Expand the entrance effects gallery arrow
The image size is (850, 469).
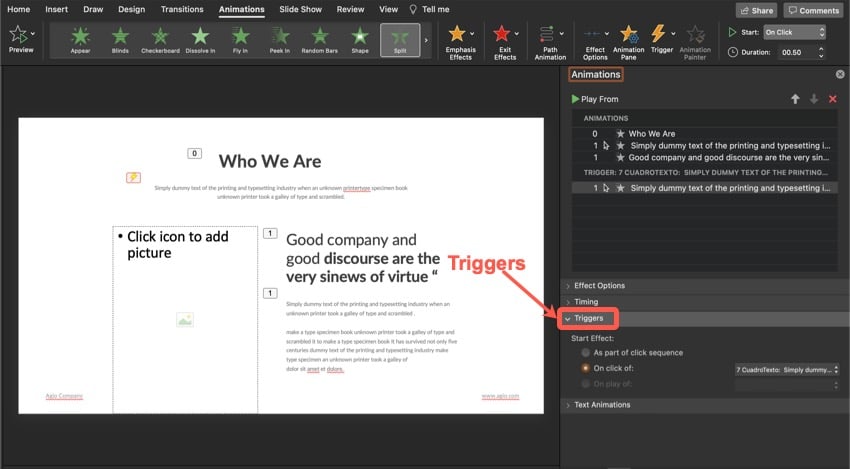[x=426, y=40]
